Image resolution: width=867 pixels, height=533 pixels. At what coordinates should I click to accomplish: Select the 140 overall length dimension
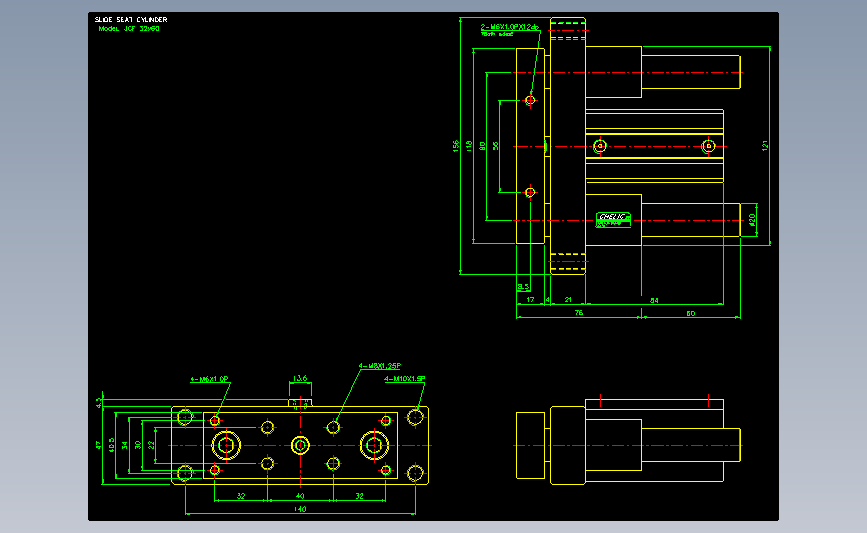[300, 509]
